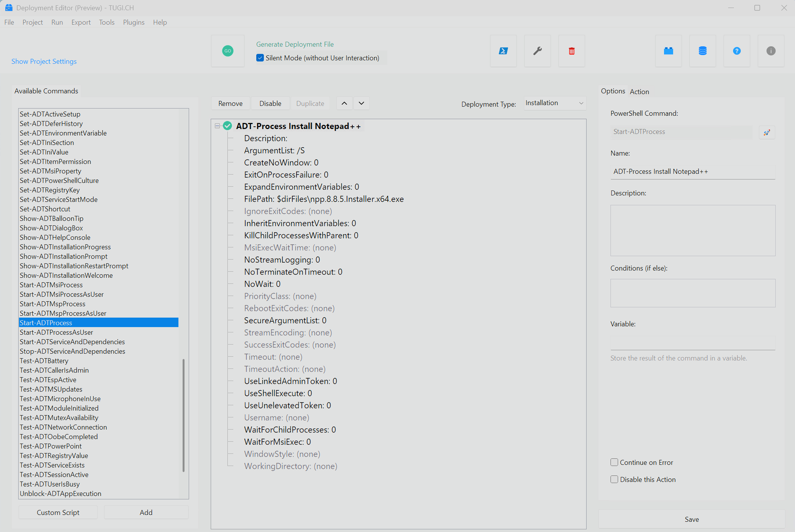The height and width of the screenshot is (532, 795).
Task: Select the WaitForMsiExec: 0 row
Action: [278, 442]
